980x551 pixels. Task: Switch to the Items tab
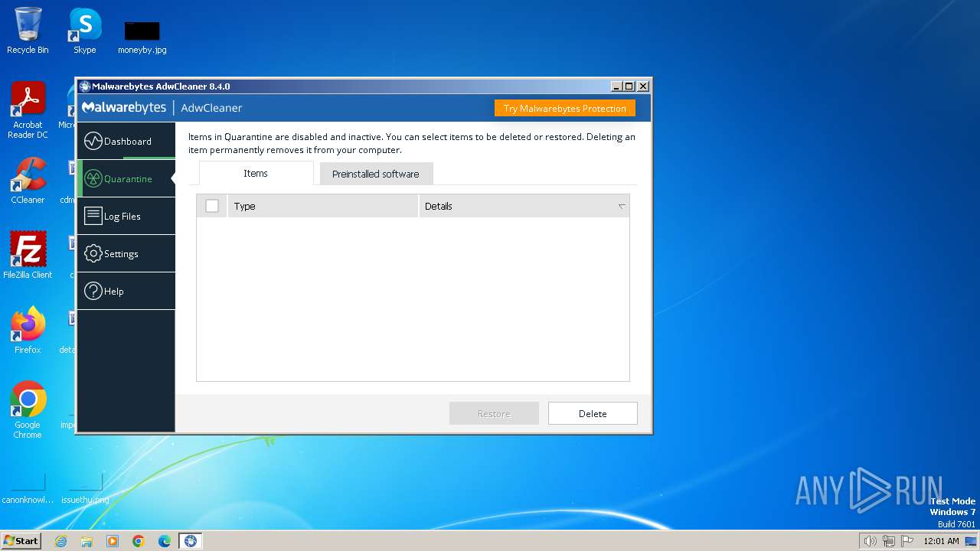pos(256,174)
